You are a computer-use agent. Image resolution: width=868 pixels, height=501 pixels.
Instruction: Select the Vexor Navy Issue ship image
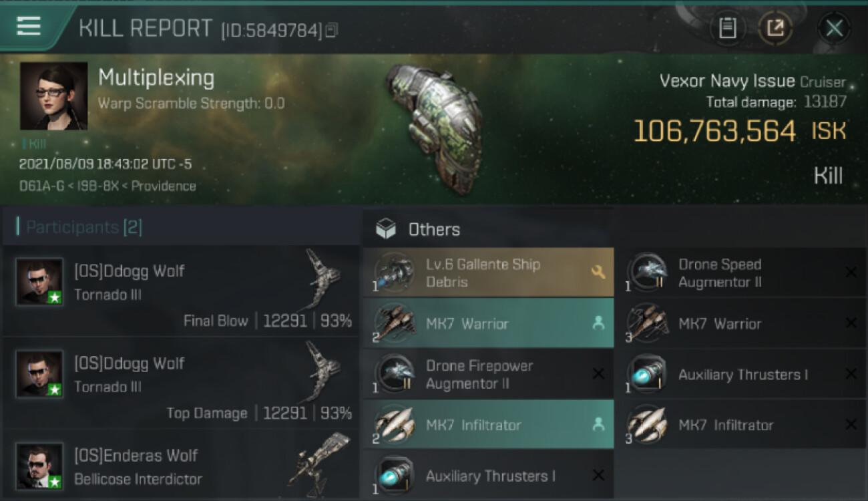(433, 128)
